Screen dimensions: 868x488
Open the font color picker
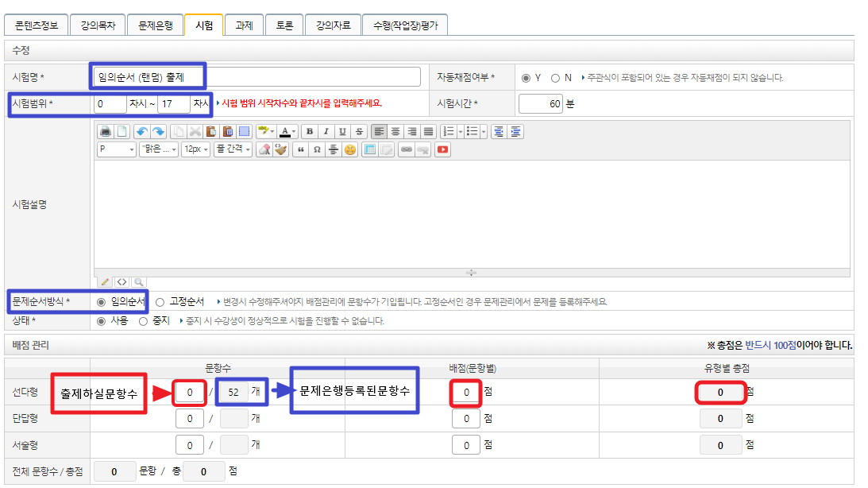point(287,131)
